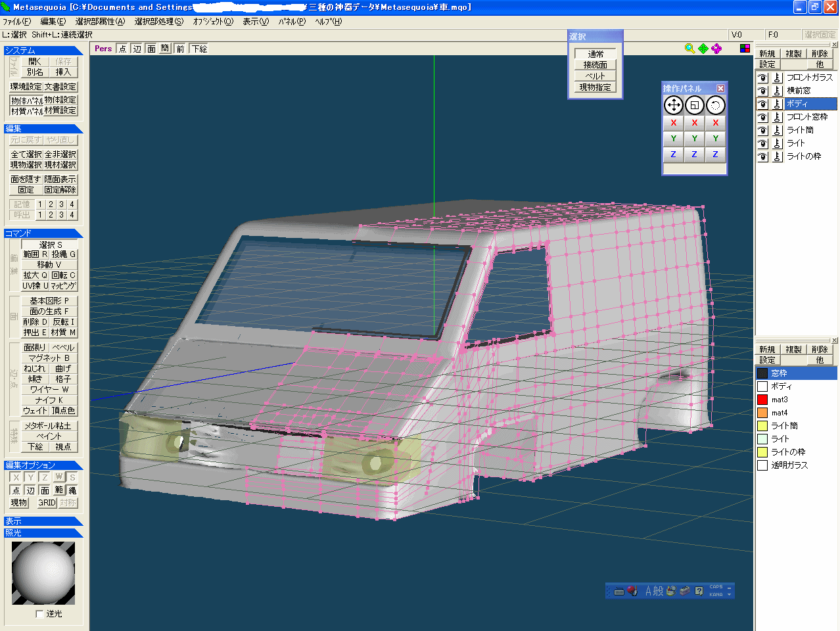Click the yellow magnifier zoom icon
This screenshot has width=840, height=631.
pos(689,49)
